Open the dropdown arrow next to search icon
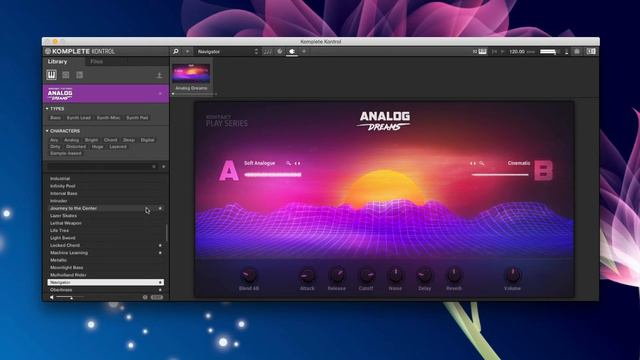The image size is (640, 360). tap(187, 51)
